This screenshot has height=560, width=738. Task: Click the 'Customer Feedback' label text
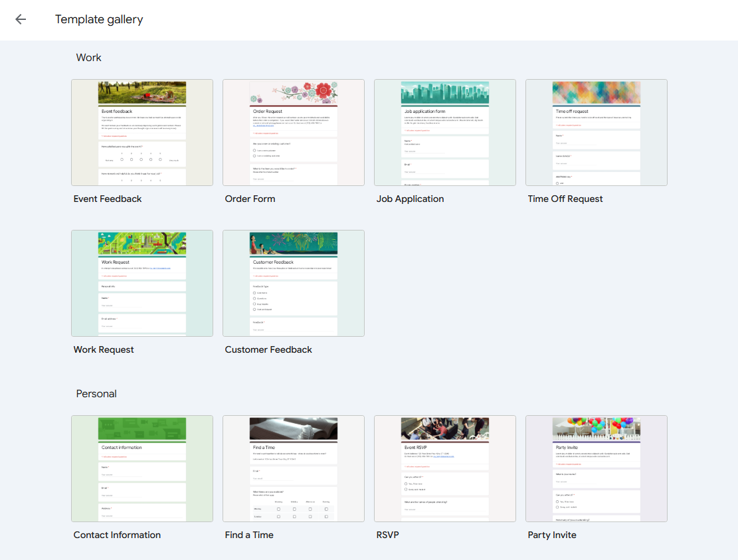[268, 349]
